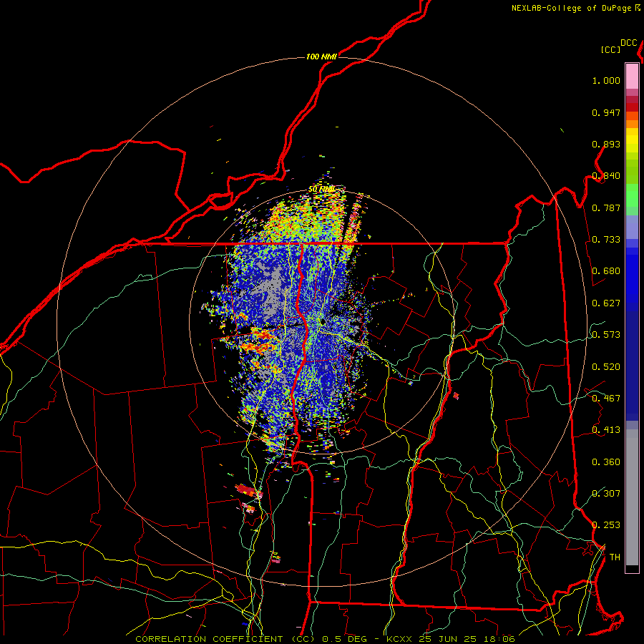This screenshot has height=644, width=644.
Task: Select the 0.733 legend value
Action: click(606, 240)
